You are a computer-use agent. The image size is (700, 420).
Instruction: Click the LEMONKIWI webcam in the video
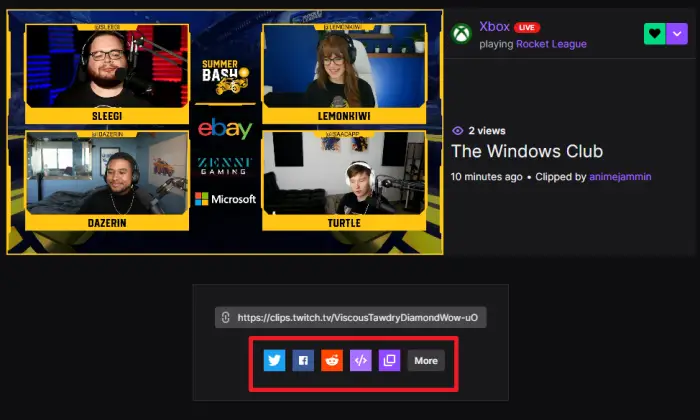(x=344, y=66)
